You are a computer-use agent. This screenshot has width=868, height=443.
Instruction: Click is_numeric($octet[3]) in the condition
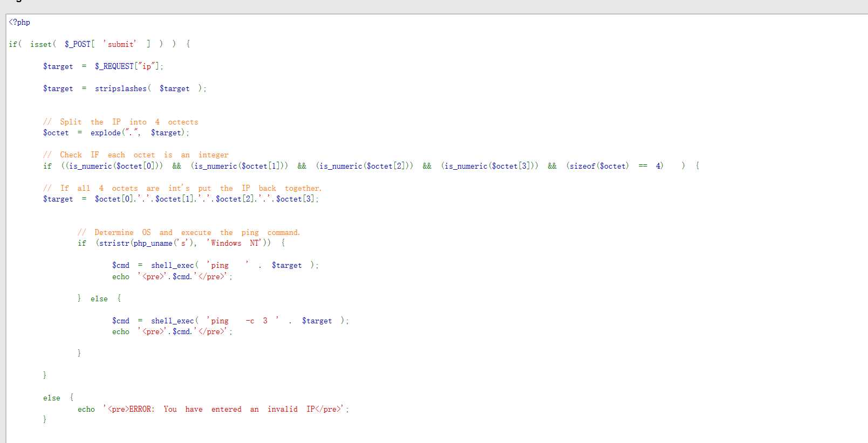click(489, 166)
